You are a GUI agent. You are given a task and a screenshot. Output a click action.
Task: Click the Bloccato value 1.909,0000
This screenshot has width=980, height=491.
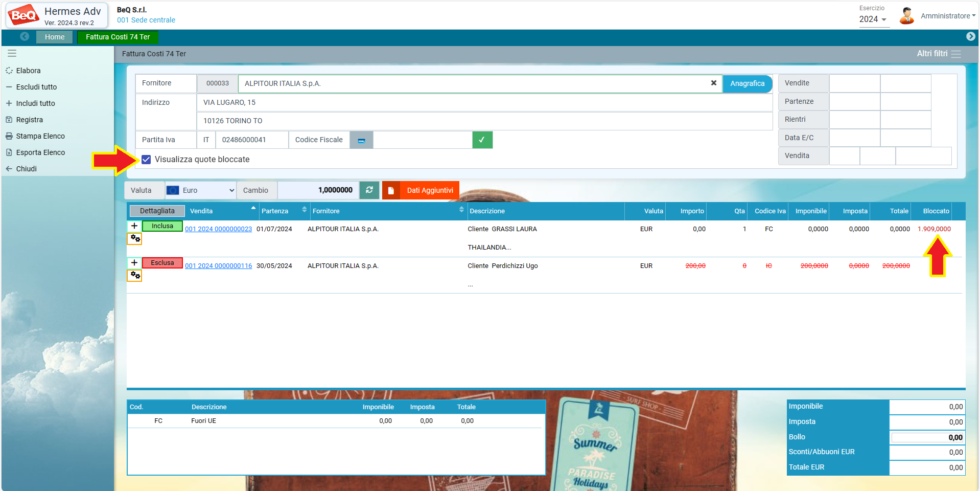tap(934, 229)
